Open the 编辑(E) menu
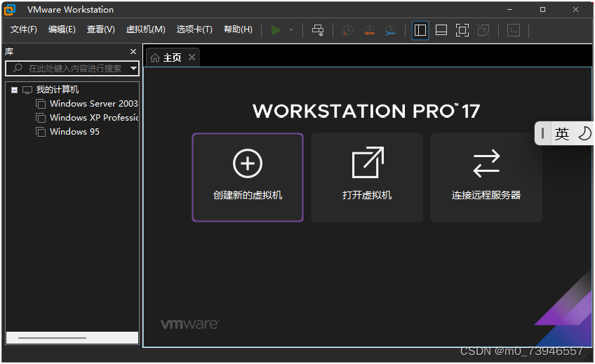This screenshot has width=595, height=364. click(x=62, y=29)
